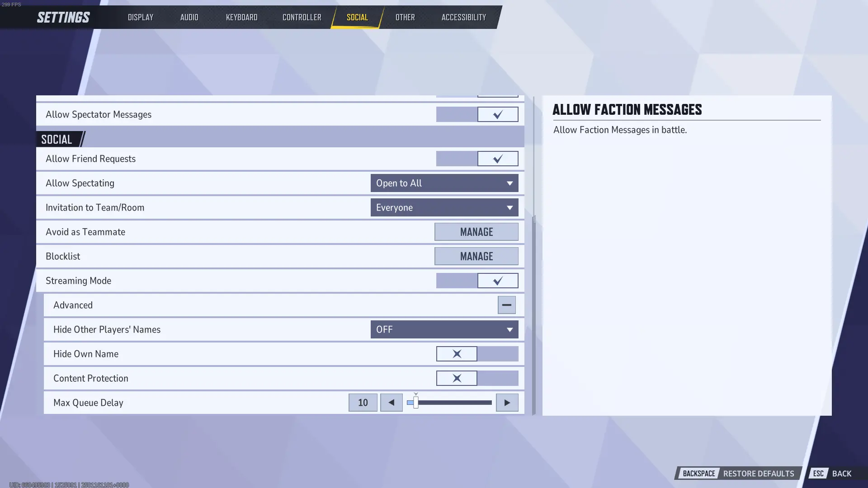The image size is (868, 488).
Task: Click Max Queue Delay value input field
Action: tap(363, 402)
